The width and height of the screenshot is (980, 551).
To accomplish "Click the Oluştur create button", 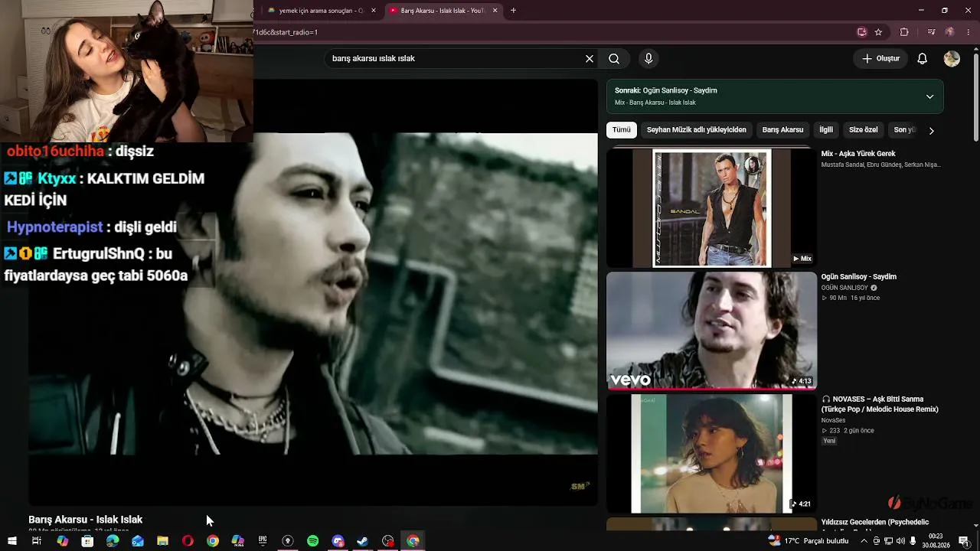I will pyautogui.click(x=880, y=59).
